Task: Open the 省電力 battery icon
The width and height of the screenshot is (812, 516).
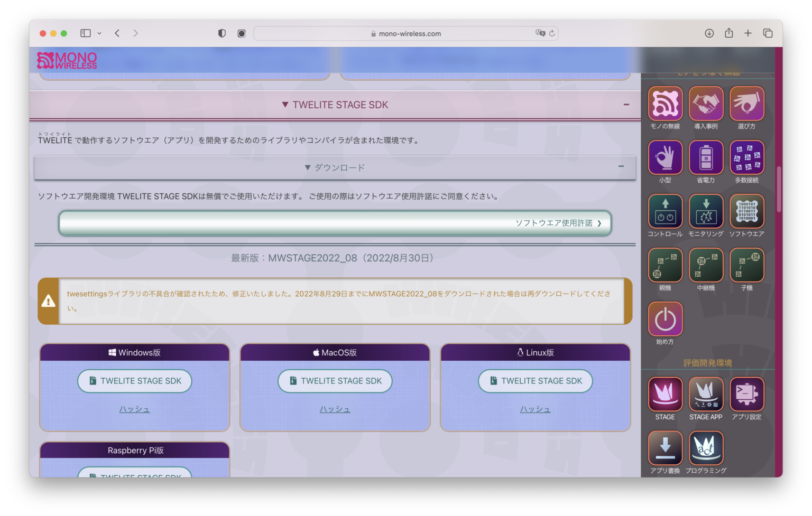Action: [706, 158]
